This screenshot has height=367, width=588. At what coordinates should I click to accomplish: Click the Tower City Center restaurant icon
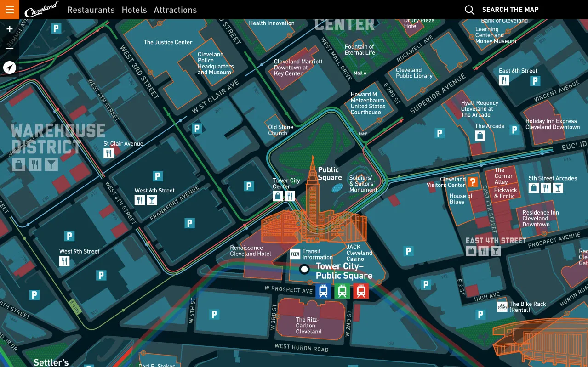[290, 196]
